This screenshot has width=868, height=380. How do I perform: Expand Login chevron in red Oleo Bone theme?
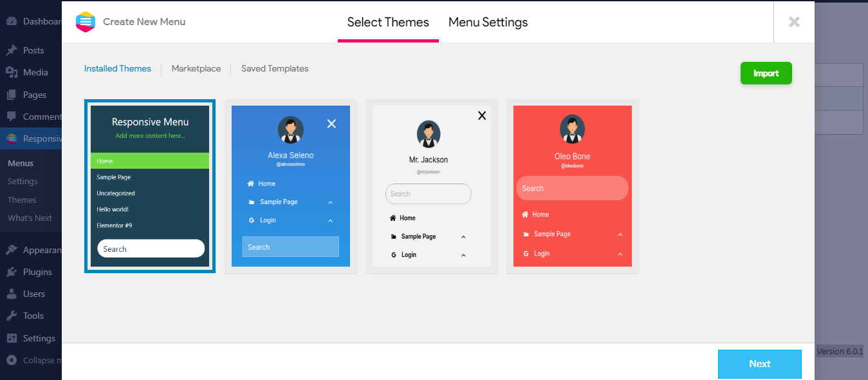click(x=620, y=254)
